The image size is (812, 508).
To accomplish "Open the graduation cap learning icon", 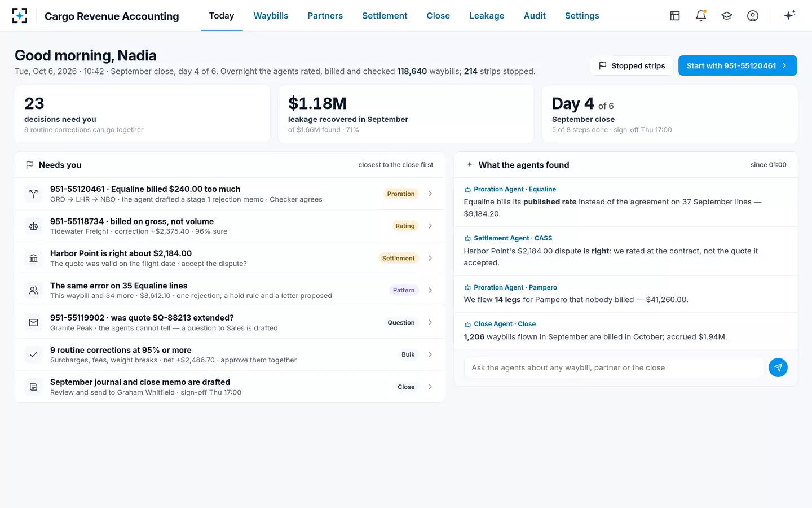I will pos(727,16).
